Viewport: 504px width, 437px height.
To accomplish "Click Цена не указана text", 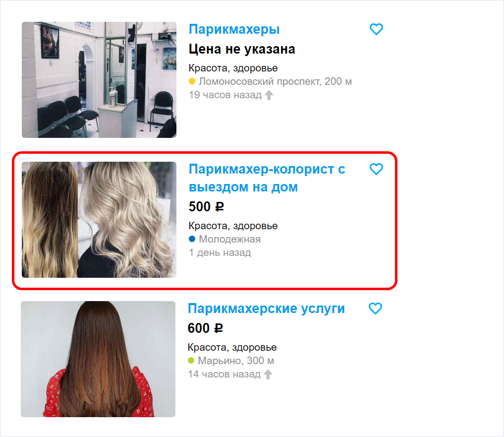I will (242, 49).
